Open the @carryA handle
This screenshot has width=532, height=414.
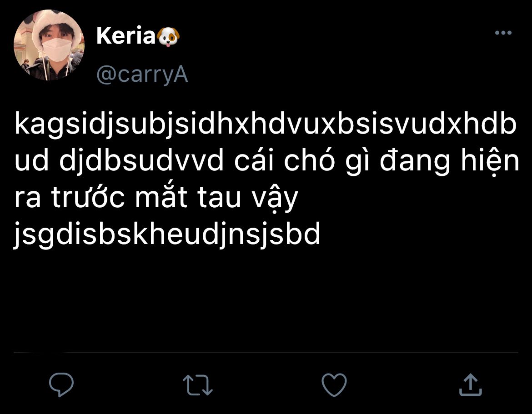click(x=142, y=75)
